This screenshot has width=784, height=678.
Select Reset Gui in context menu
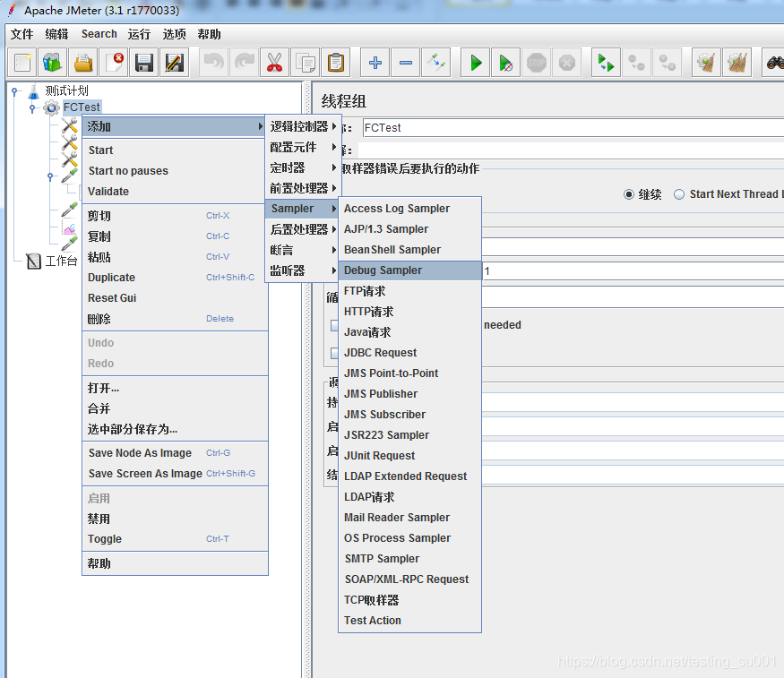[x=175, y=297]
